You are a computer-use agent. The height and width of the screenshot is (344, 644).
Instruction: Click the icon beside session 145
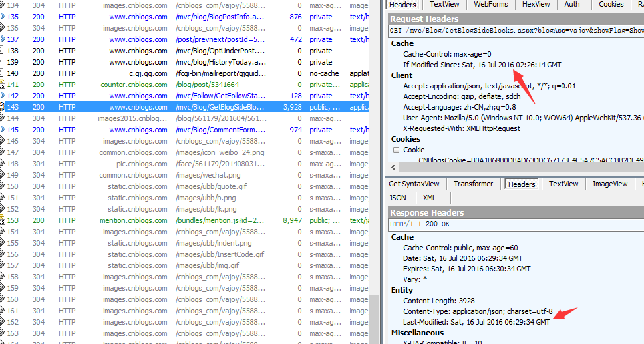(x=3, y=130)
